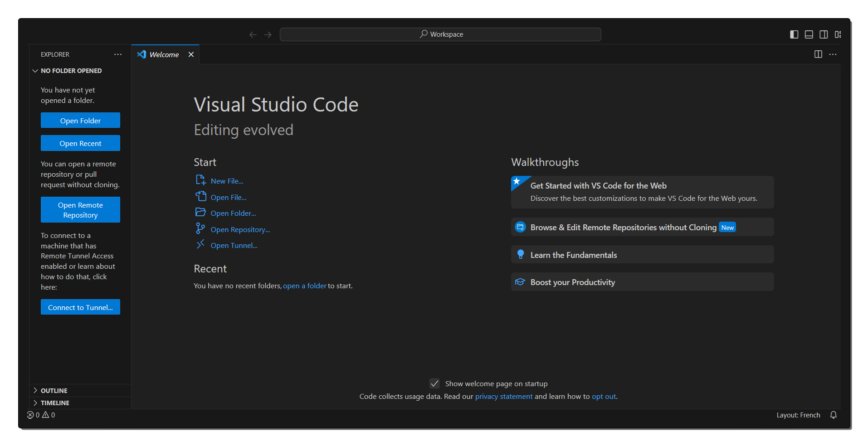Open notifications bell icon
Screen dimensions: 868x446
834,415
